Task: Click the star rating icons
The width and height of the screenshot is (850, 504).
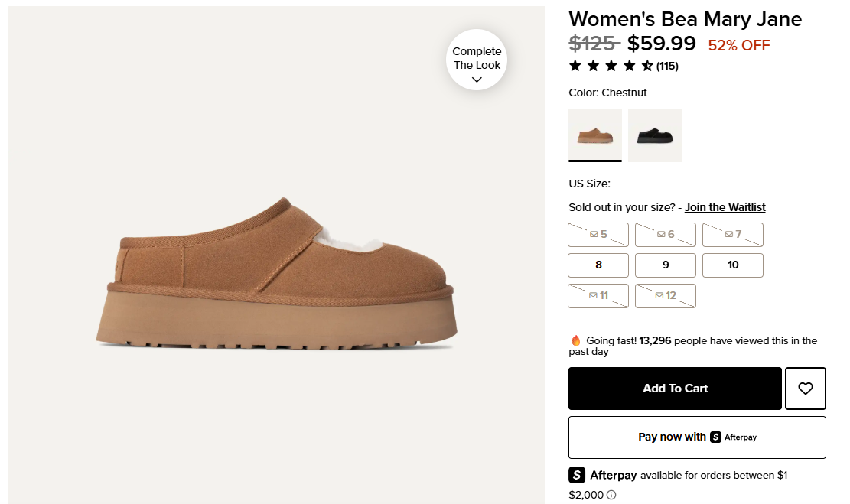Action: tap(611, 66)
